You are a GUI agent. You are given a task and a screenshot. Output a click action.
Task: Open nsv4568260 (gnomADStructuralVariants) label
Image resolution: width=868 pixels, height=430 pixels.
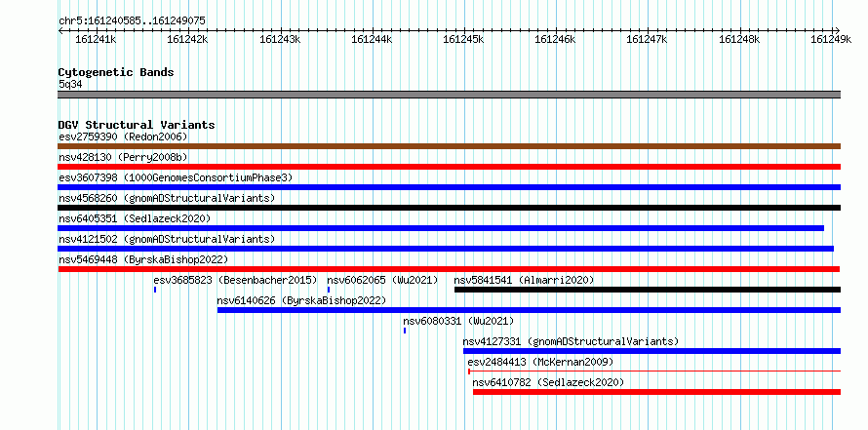(167, 198)
